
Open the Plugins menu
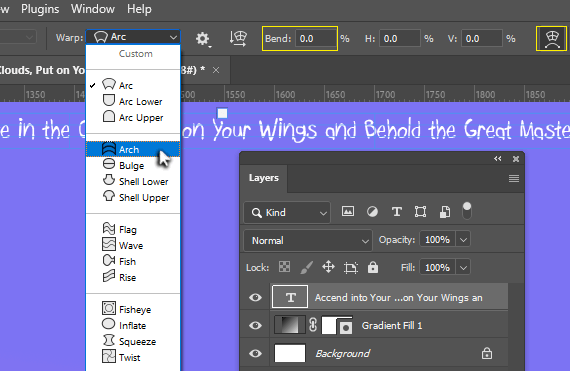coord(40,9)
